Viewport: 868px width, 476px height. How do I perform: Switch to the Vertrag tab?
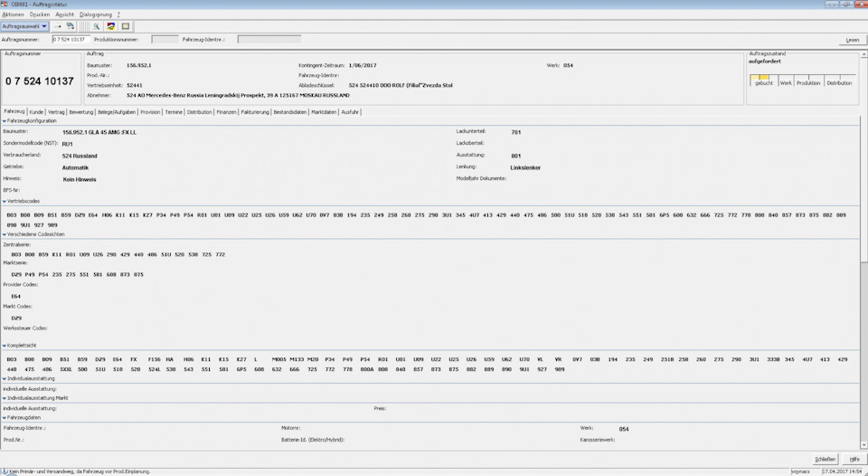(x=56, y=112)
